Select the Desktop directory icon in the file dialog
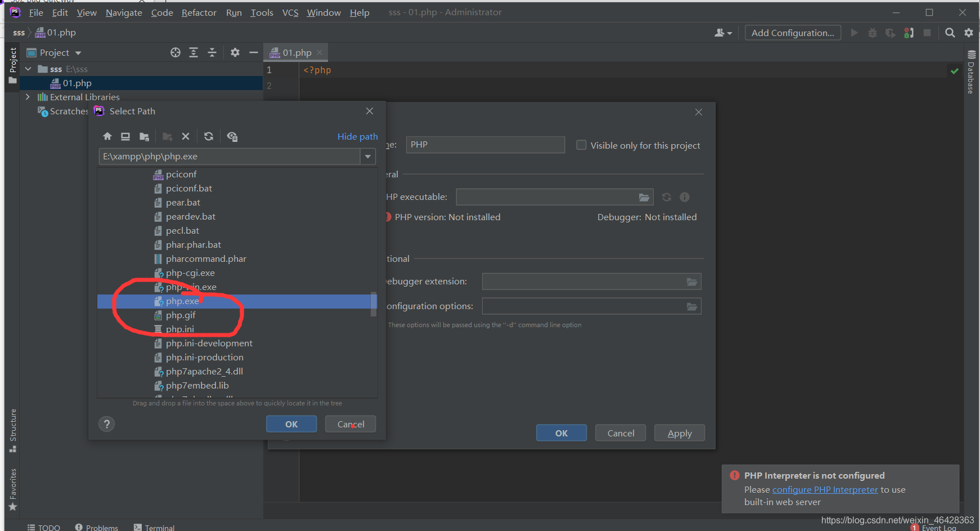The image size is (980, 531). [x=125, y=136]
